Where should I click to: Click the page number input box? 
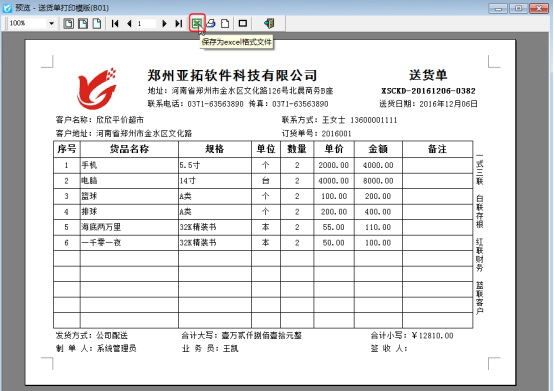(x=146, y=24)
